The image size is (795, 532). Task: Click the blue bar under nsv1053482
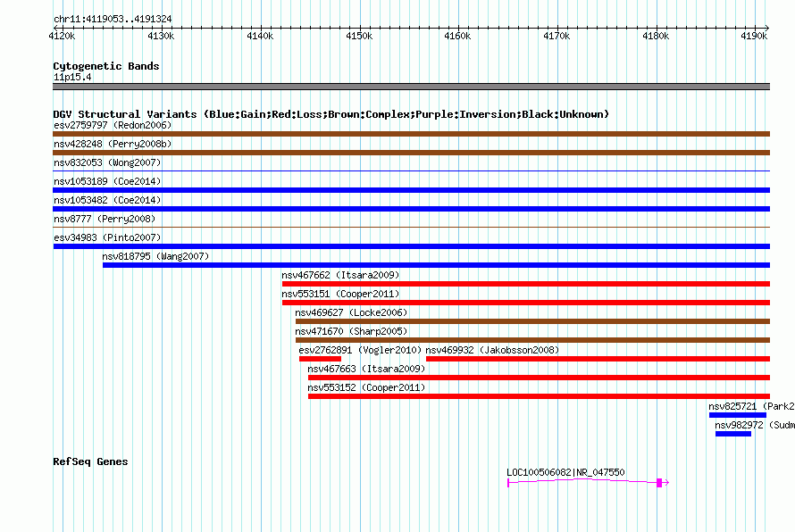pyautogui.click(x=411, y=209)
